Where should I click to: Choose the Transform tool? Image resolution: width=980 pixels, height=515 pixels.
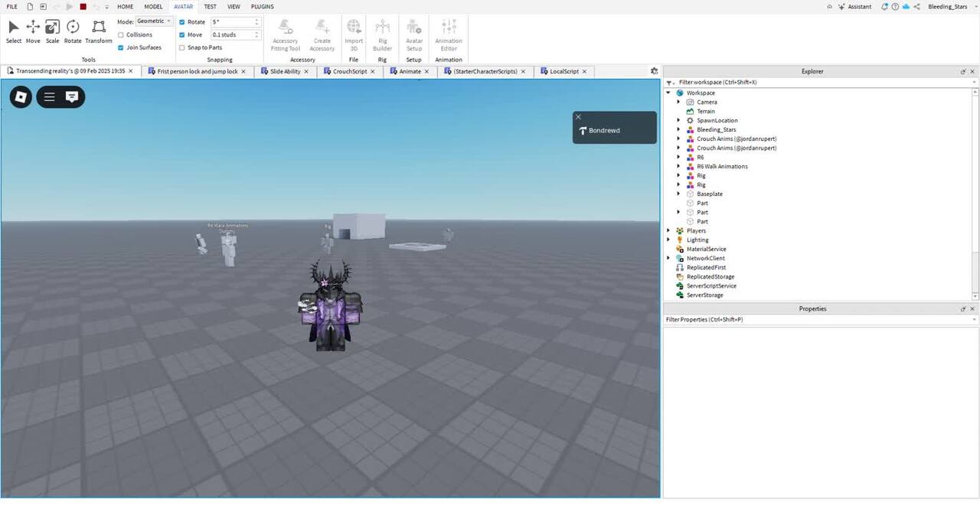[98, 31]
